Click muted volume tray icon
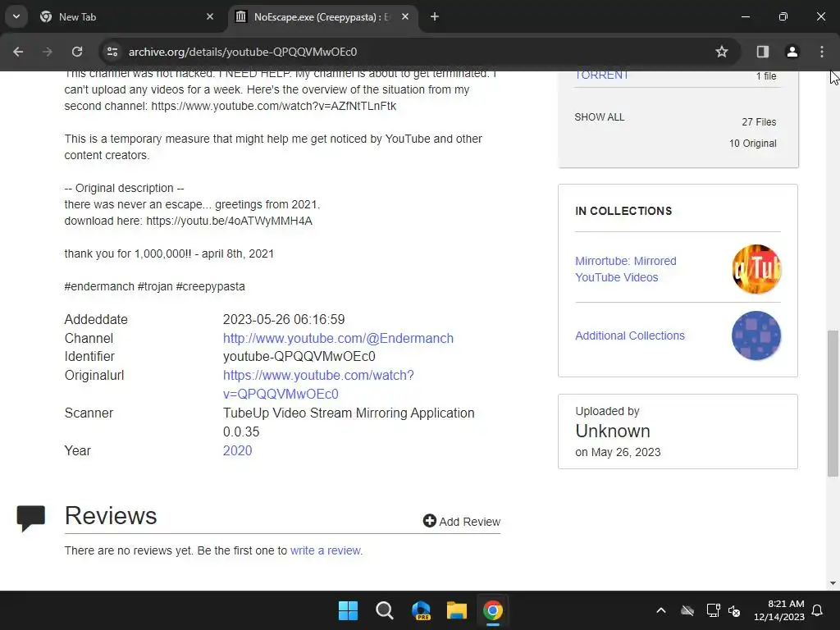This screenshot has width=840, height=630. pyautogui.click(x=734, y=610)
